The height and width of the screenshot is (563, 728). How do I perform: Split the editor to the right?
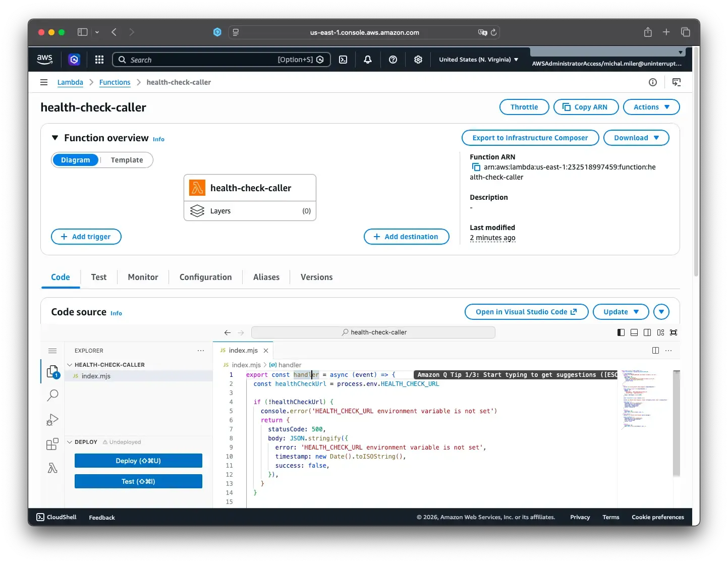pyautogui.click(x=655, y=351)
